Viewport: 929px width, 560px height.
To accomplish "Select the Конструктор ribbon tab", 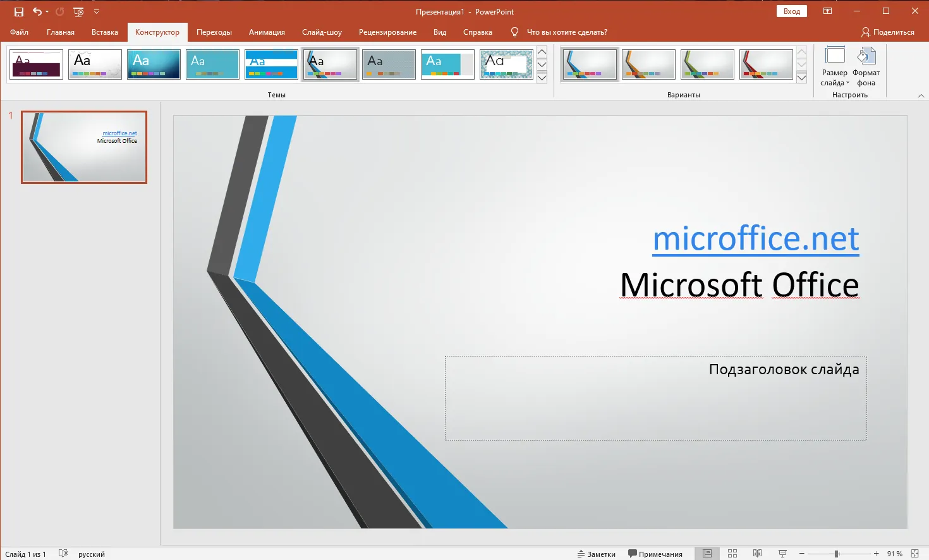I will (157, 32).
